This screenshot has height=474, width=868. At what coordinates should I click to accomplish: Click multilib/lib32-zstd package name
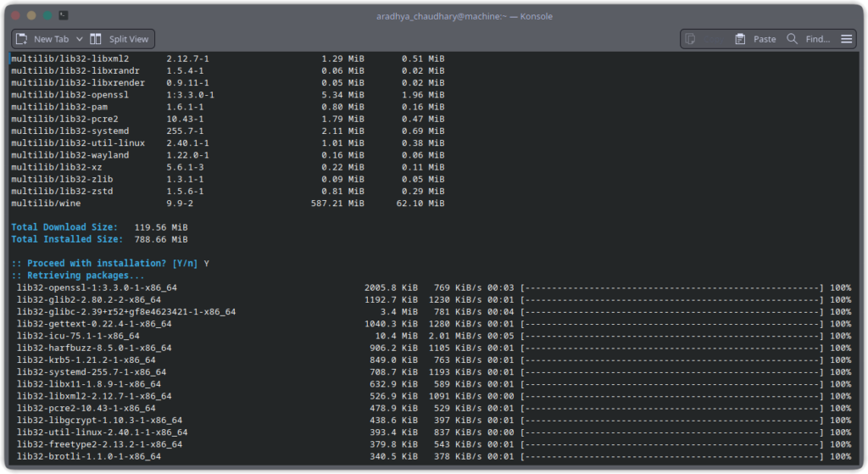click(62, 192)
